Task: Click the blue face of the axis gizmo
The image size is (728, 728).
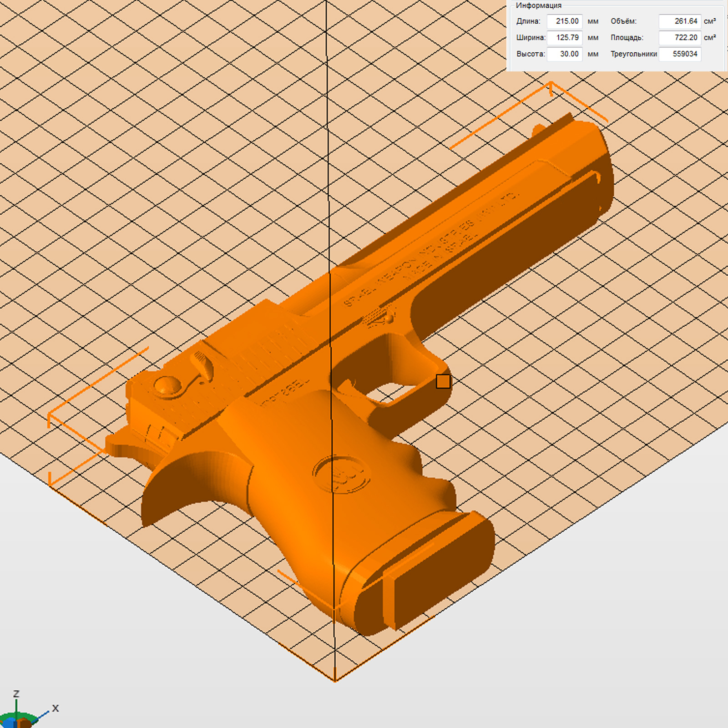Action: click(x=8, y=723)
